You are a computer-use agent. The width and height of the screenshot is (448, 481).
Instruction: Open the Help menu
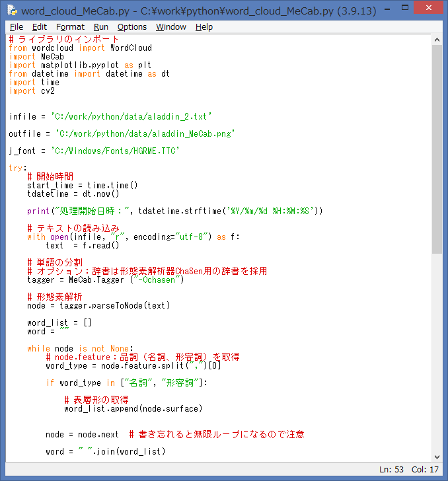(x=204, y=27)
